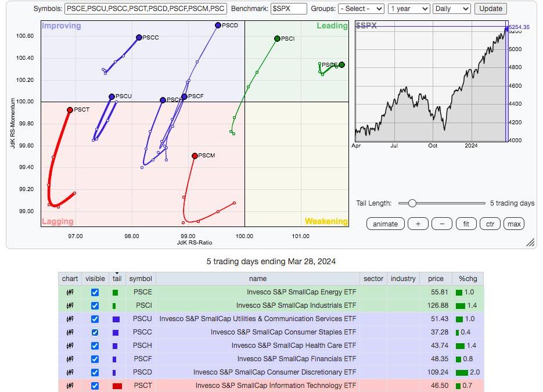Open the Groups select dropdown
This screenshot has width=543, height=392.
point(361,9)
